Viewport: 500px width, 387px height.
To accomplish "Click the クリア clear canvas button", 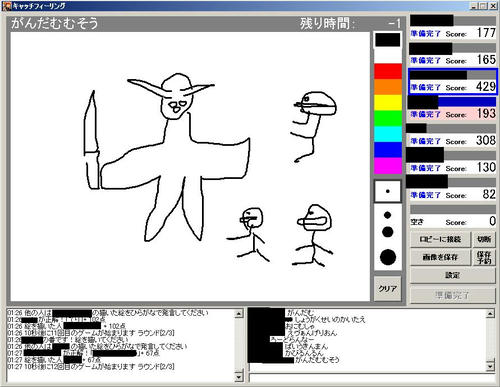I will [x=387, y=288].
